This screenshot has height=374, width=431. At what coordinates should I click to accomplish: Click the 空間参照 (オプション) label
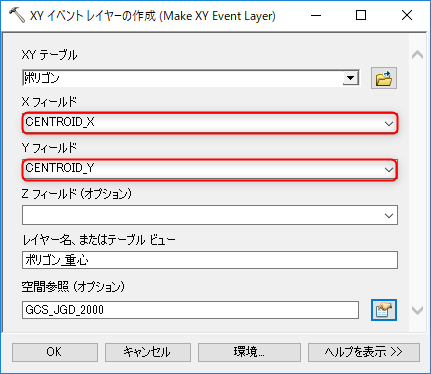[73, 287]
